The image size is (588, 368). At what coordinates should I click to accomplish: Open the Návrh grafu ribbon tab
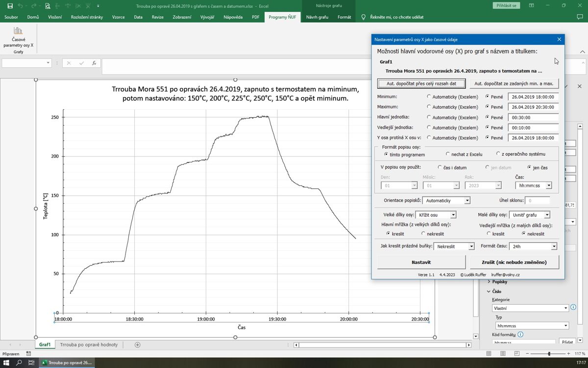point(317,17)
